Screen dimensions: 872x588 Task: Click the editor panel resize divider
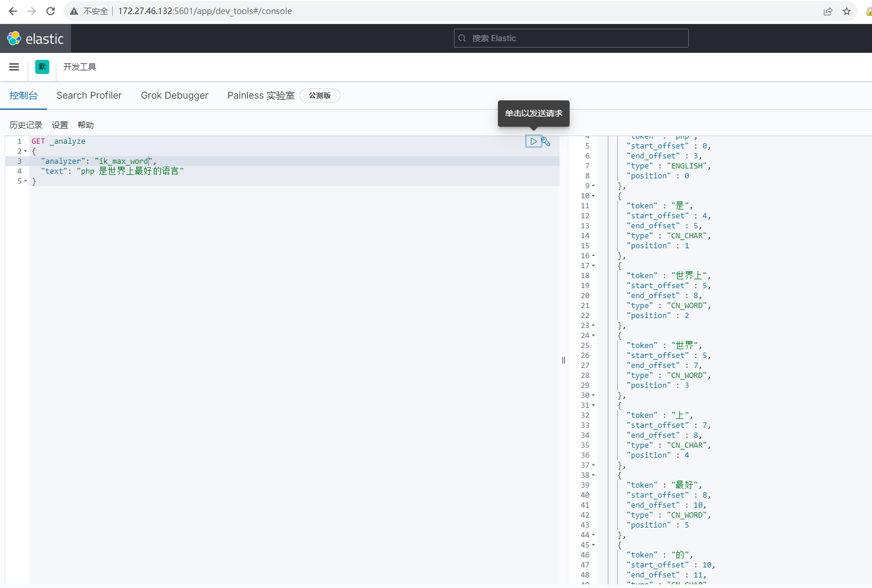point(564,360)
